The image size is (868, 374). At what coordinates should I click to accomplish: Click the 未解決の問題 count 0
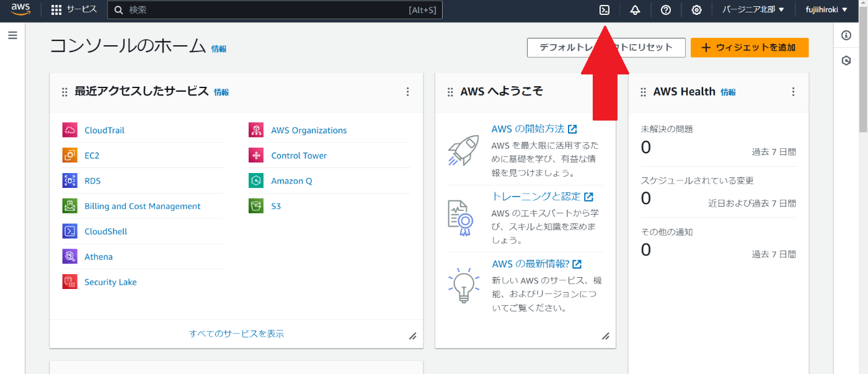tap(646, 148)
